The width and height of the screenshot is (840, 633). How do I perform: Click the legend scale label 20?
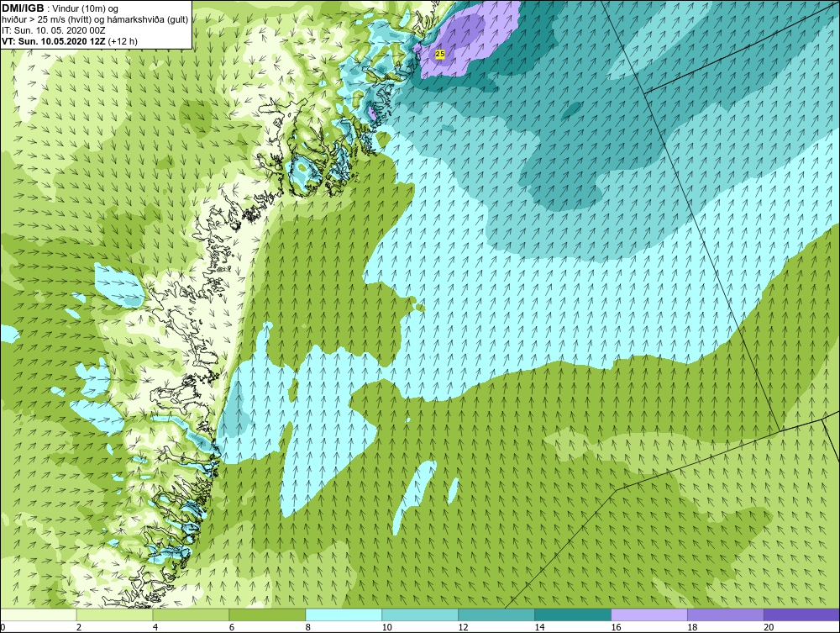tap(769, 627)
